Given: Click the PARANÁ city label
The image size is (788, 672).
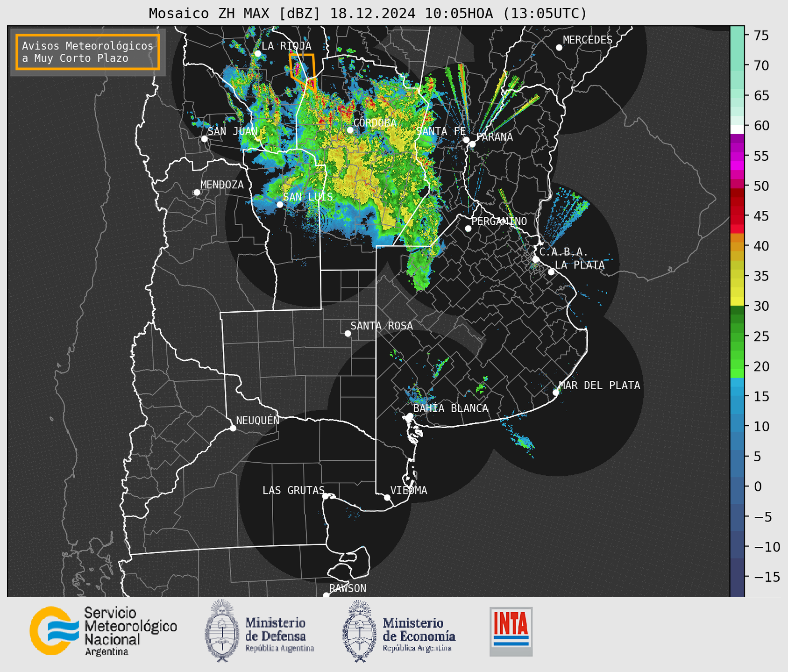Looking at the screenshot, I should (x=494, y=137).
